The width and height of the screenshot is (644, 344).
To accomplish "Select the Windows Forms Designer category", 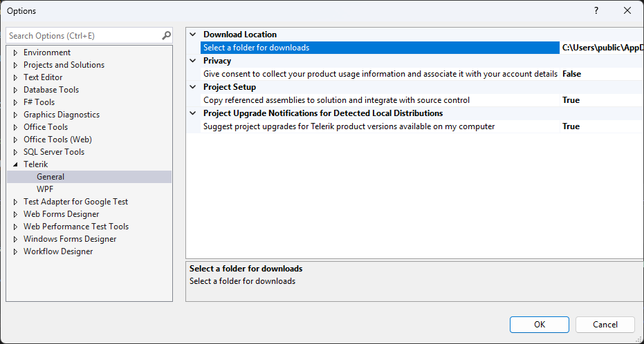I will click(x=70, y=239).
